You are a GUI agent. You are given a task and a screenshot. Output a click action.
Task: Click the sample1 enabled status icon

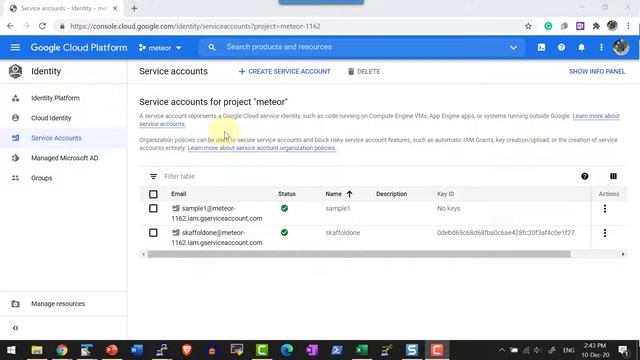click(284, 208)
